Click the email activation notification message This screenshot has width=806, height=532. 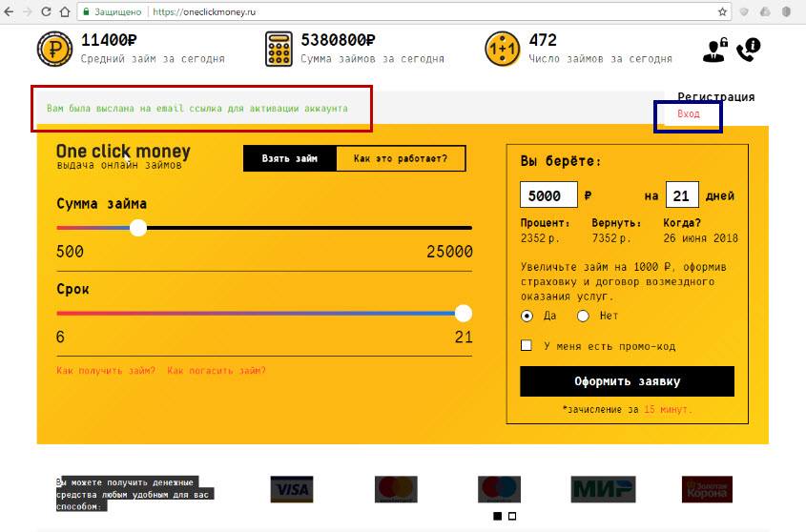pos(197,109)
